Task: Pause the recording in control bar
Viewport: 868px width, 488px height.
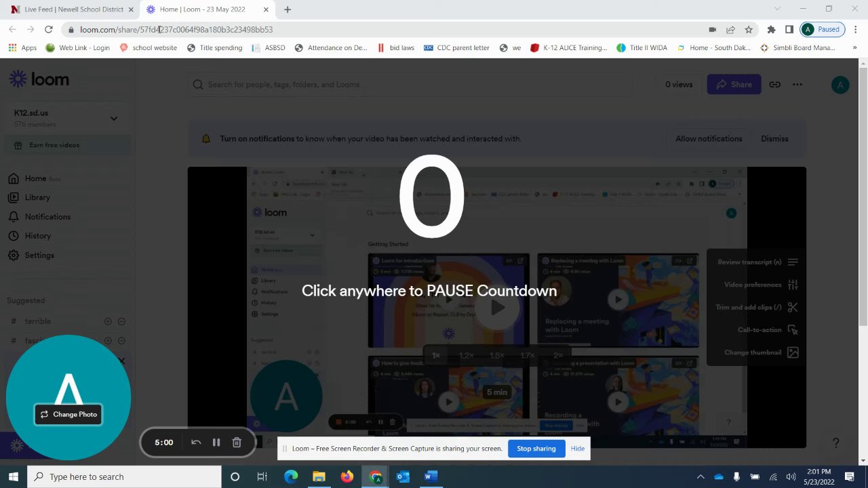Action: 216,443
